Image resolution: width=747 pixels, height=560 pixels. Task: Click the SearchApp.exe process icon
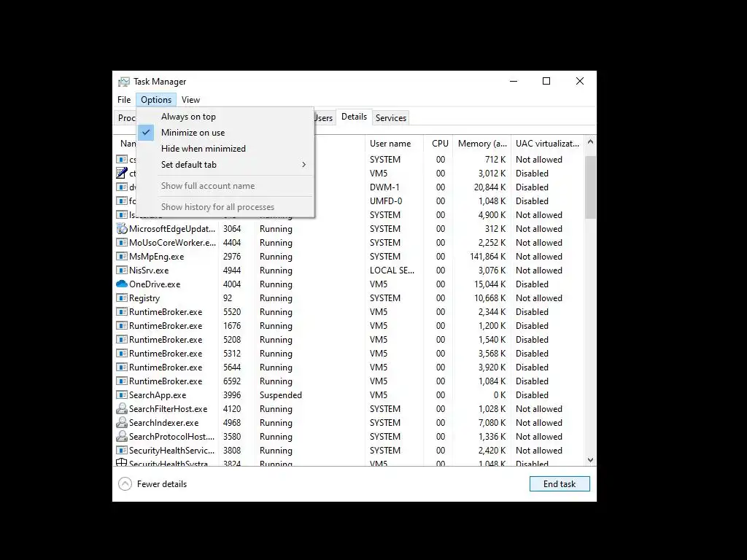(122, 394)
